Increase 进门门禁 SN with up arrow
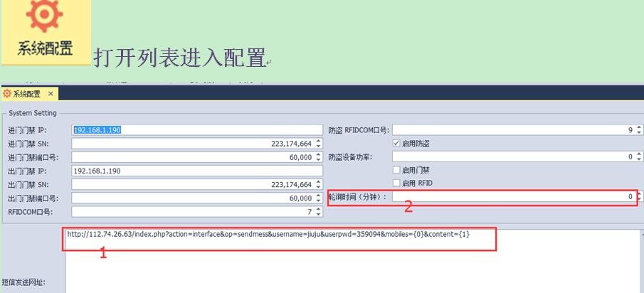 tap(319, 141)
